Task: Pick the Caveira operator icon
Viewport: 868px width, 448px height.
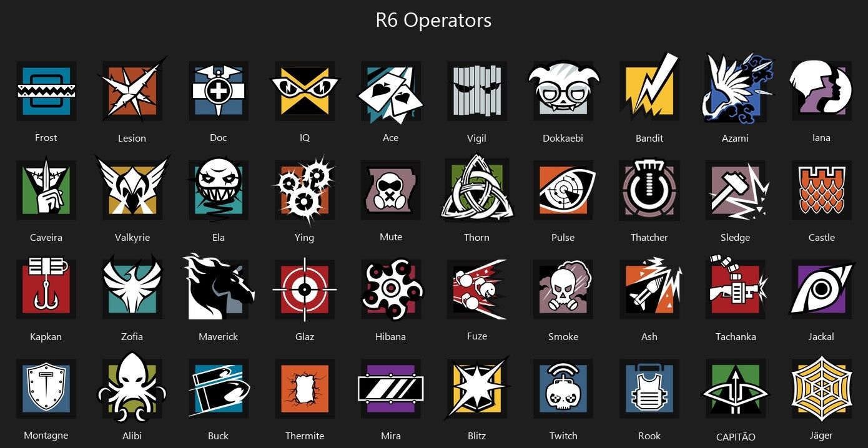Action: 46,190
